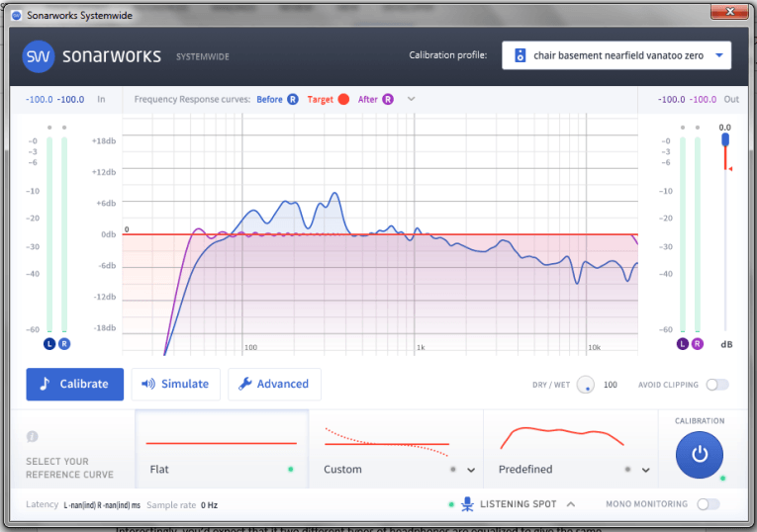This screenshot has width=757, height=532.
Task: Click the Dry/Wet knob
Action: coord(586,385)
